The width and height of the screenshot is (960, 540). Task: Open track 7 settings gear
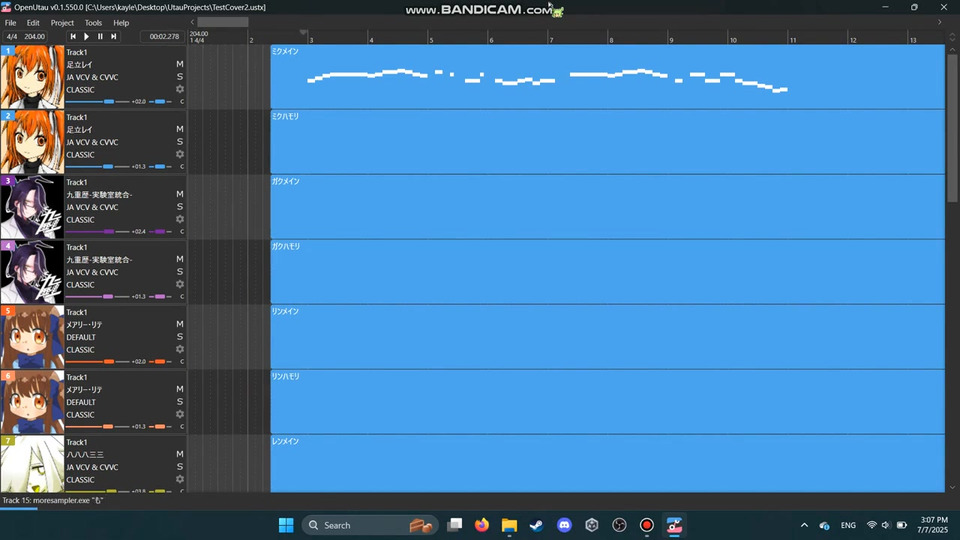point(179,479)
